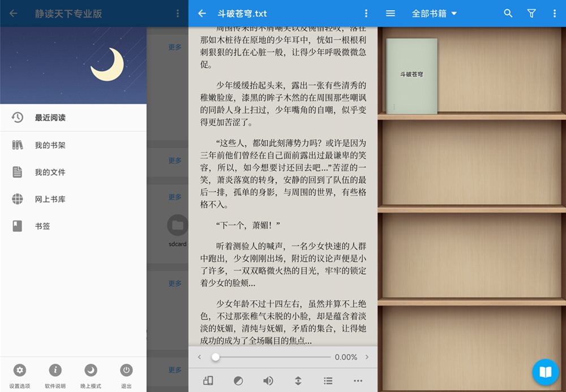Toggle 晚上模式 night mode
The height and width of the screenshot is (392, 566).
[91, 374]
